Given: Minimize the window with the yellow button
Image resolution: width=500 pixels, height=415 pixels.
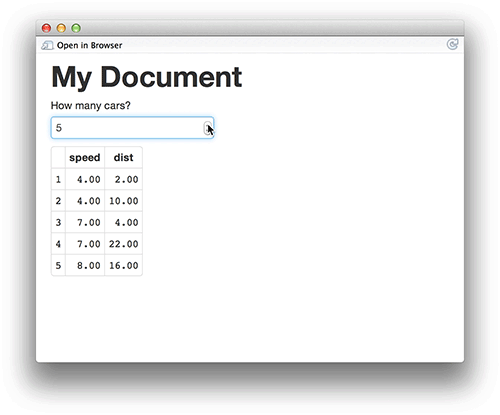Looking at the screenshot, I should coord(61,28).
